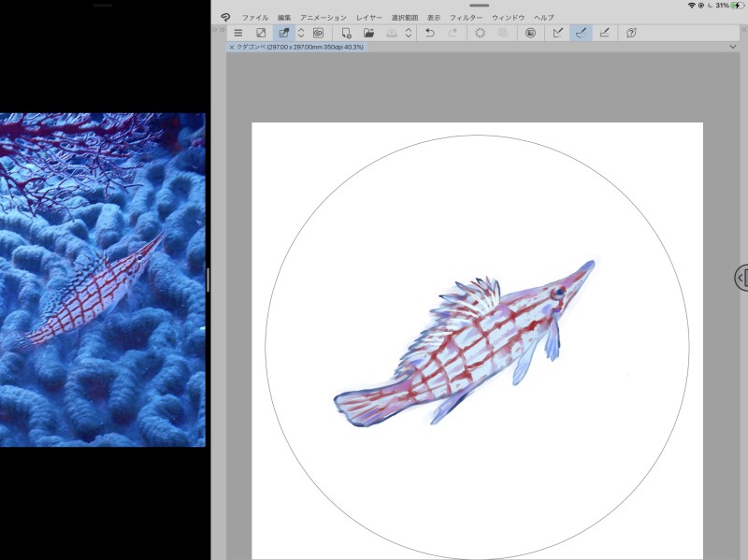
Task: Expand the up-down stepper after the third tool icon
Action: click(x=301, y=33)
